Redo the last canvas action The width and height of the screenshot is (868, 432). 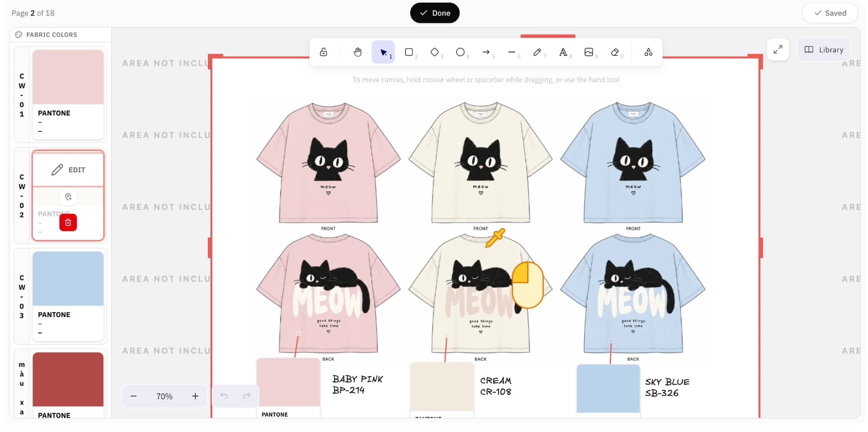tap(247, 396)
